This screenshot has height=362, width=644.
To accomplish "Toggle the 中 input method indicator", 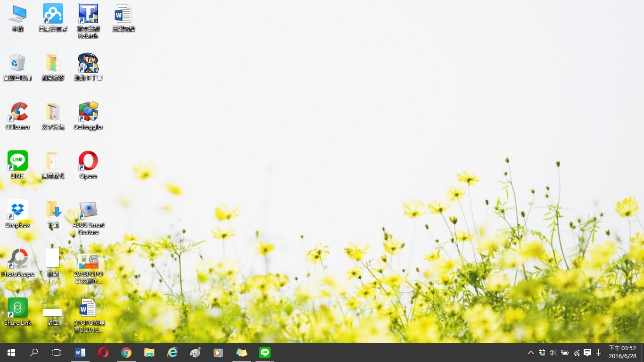I will [x=599, y=353].
